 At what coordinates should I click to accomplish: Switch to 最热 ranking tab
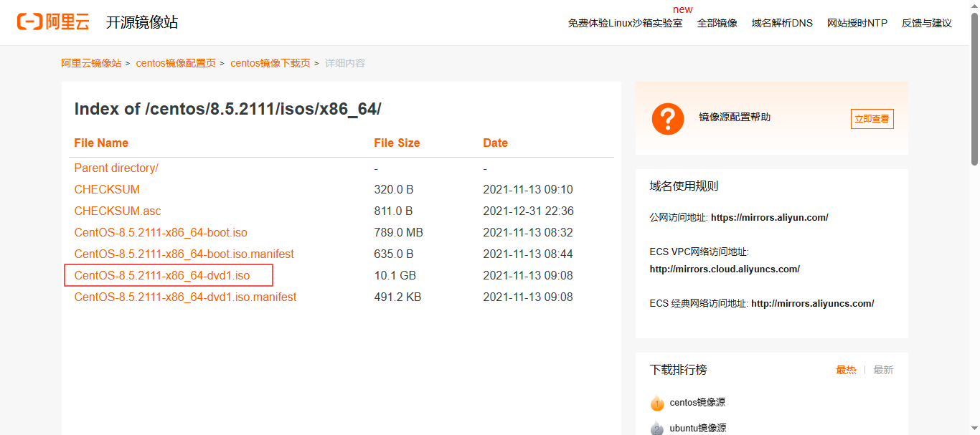click(846, 370)
